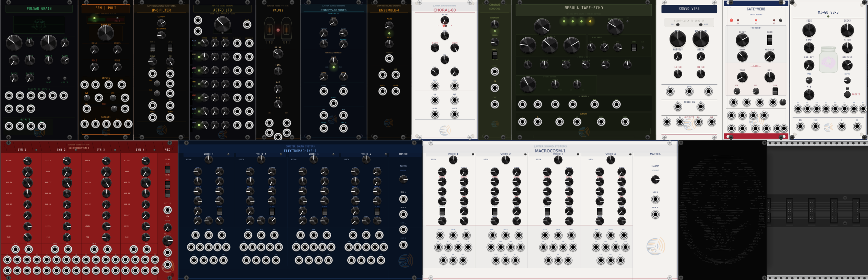Click the Valves Age knob
868x280 pixels.
click(278, 89)
